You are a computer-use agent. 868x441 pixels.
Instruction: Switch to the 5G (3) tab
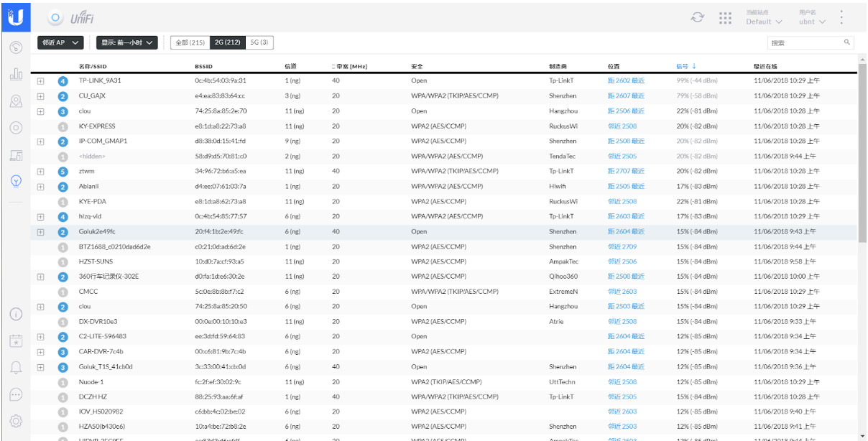pyautogui.click(x=259, y=43)
